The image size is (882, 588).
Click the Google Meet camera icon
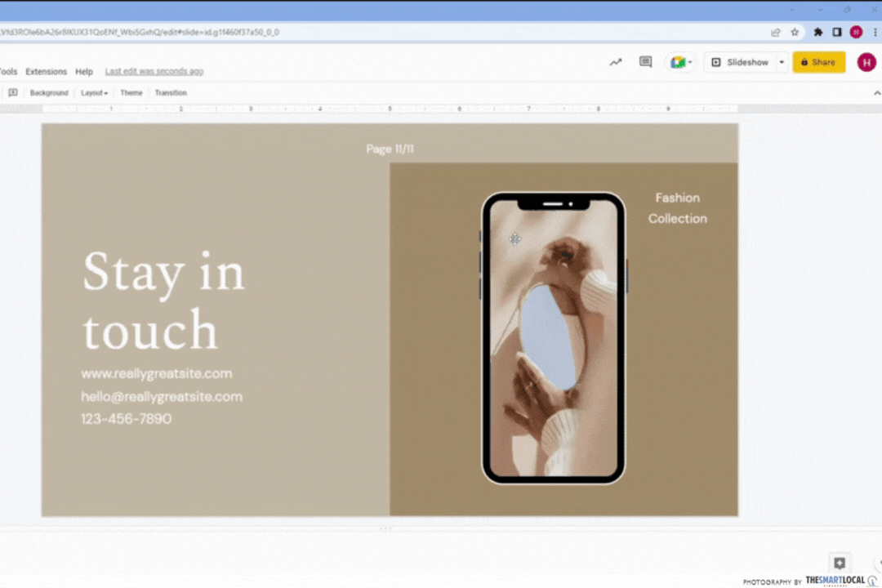coord(678,62)
